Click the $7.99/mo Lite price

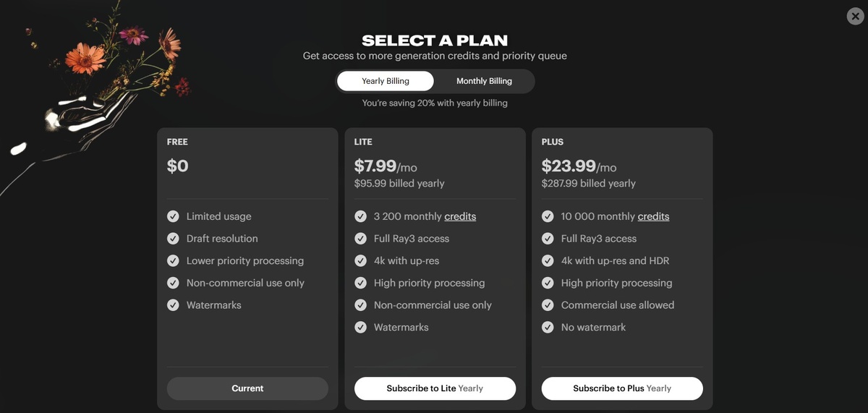point(385,166)
